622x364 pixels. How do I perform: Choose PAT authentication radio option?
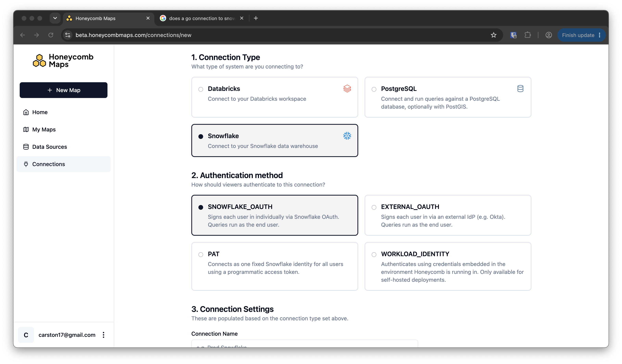pos(201,254)
